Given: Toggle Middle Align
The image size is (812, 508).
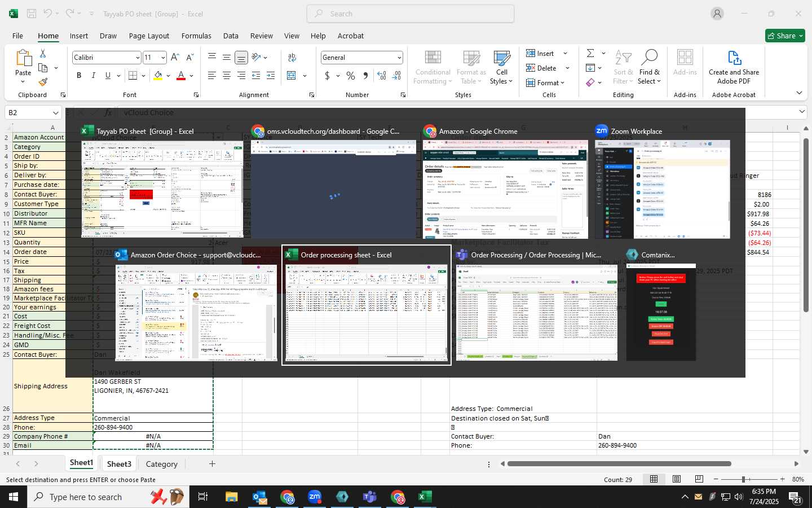Looking at the screenshot, I should [227, 57].
